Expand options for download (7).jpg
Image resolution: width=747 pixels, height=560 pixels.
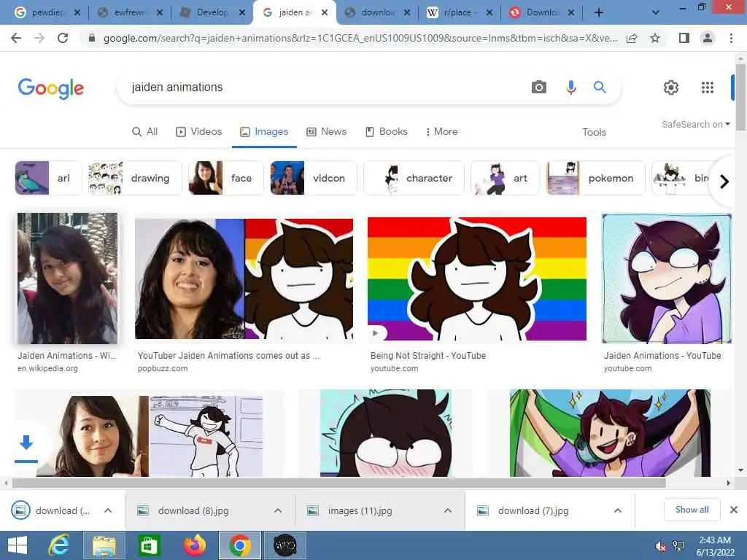(618, 510)
